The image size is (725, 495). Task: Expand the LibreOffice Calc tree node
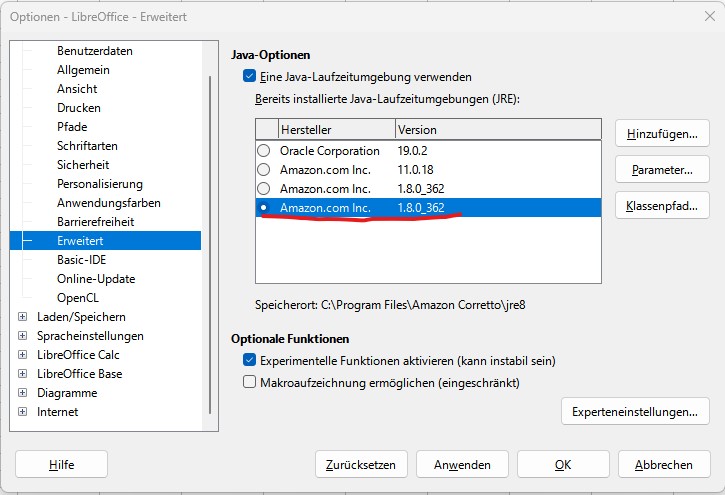pyautogui.click(x=22, y=354)
